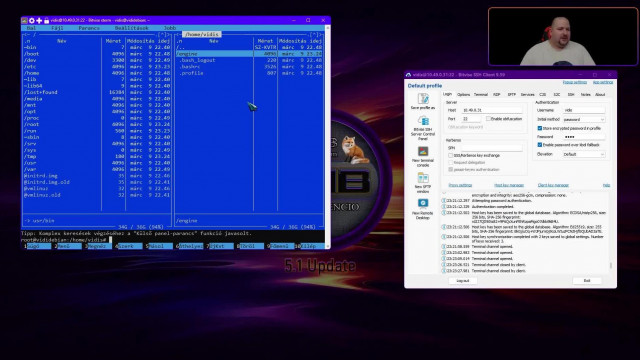
Task: Click Proxy settings link
Action: click(460, 185)
